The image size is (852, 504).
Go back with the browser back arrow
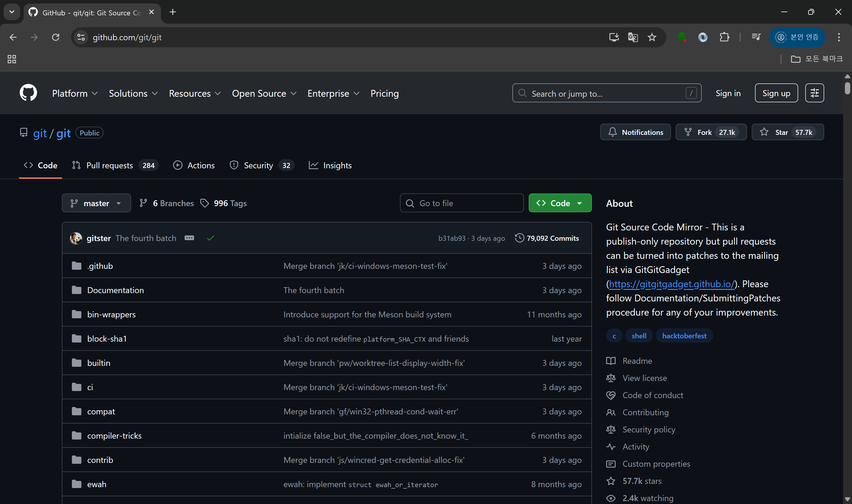(x=13, y=37)
